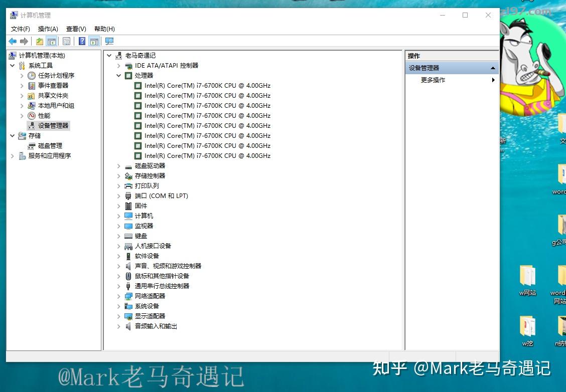This screenshot has width=566, height=392.
Task: Click the 音频输入和输出 speaker icon
Action: (128, 326)
